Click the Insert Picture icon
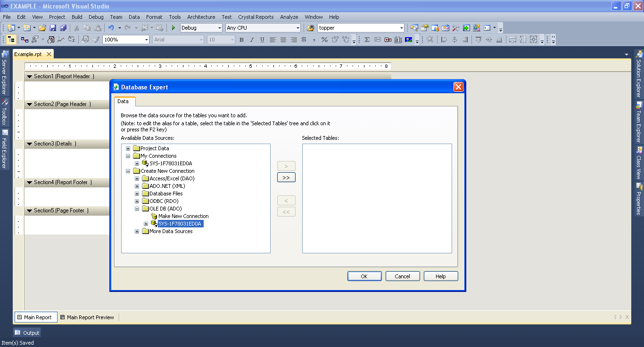Screen dimensions: 644x347 pyautogui.click(x=409, y=40)
